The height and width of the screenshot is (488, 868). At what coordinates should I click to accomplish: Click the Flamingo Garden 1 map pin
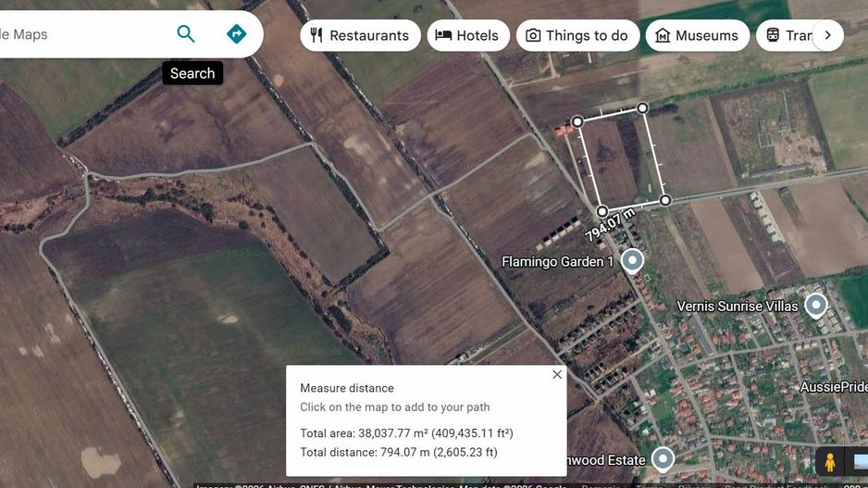(632, 260)
